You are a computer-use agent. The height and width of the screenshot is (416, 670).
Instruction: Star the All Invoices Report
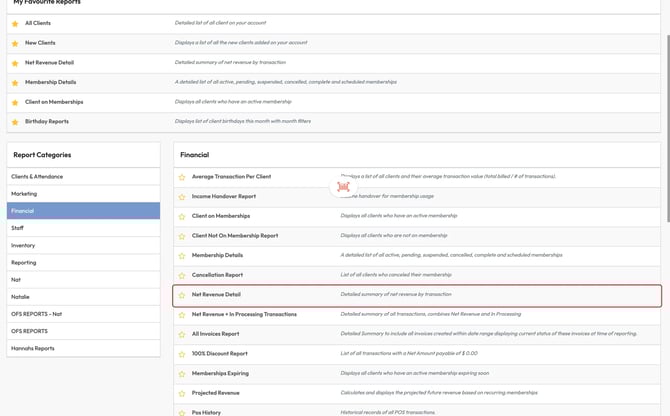tap(182, 334)
